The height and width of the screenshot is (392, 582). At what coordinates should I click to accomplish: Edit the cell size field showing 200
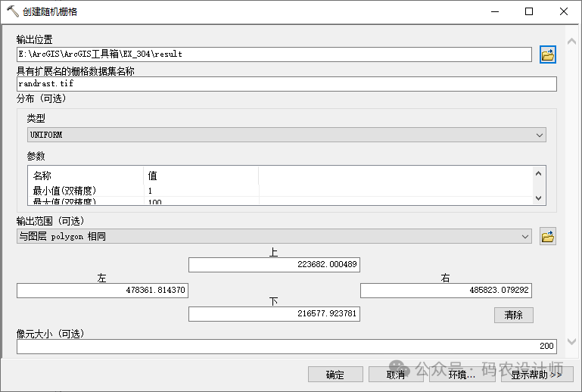coord(286,346)
